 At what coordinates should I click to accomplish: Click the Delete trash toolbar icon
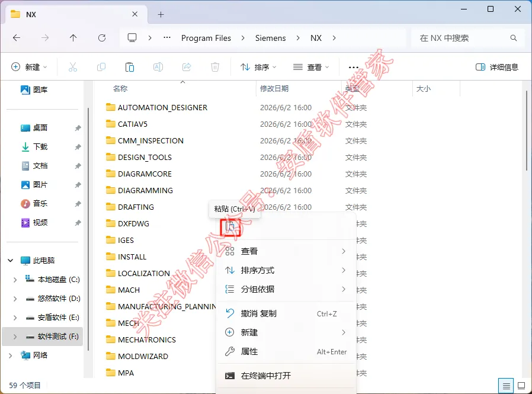(x=215, y=67)
